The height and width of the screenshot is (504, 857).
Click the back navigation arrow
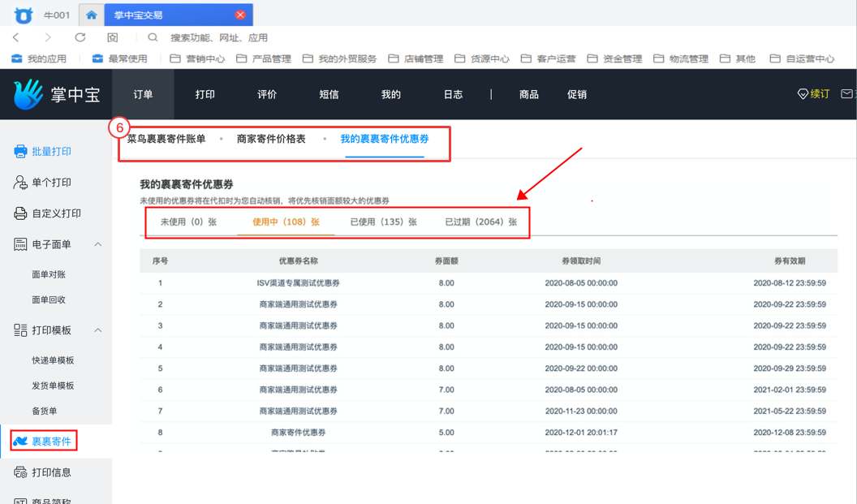(16, 37)
